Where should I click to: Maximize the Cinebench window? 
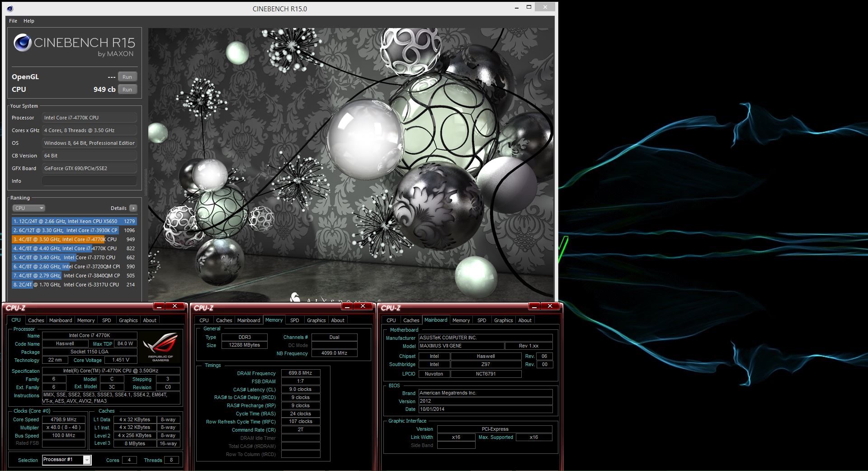pyautogui.click(x=528, y=7)
